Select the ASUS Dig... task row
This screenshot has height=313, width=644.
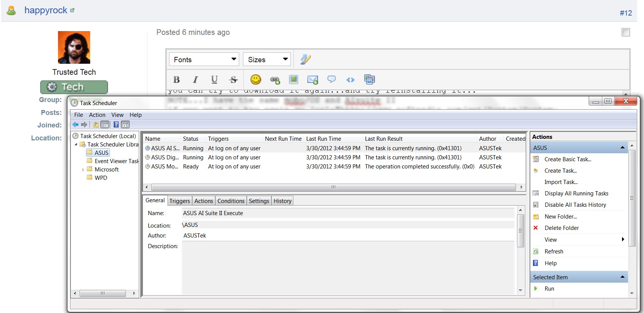334,157
